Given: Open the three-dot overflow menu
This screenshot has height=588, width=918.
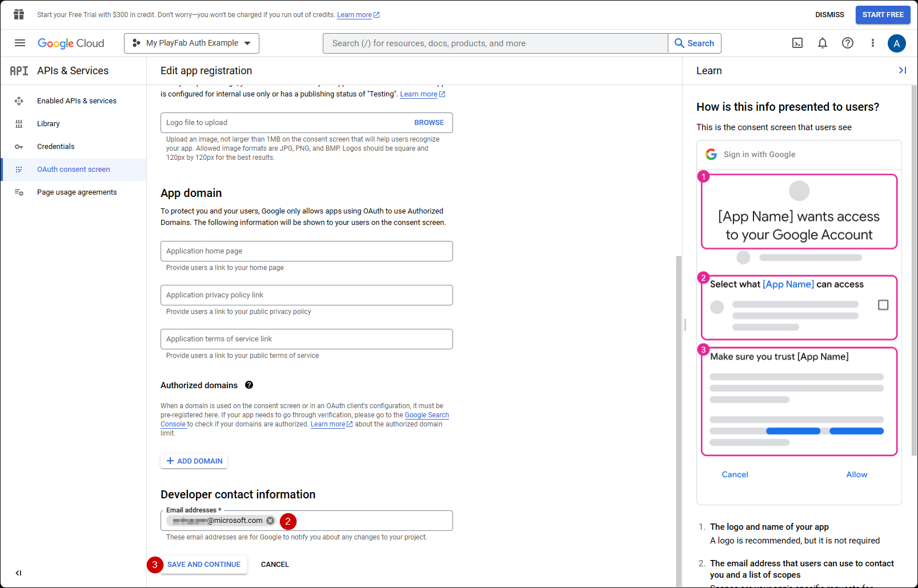Looking at the screenshot, I should coord(872,43).
